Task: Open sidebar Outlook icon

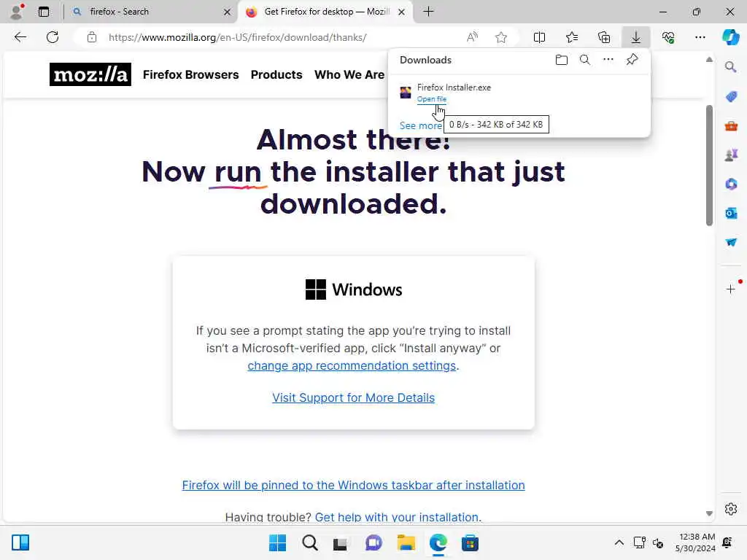Action: (x=731, y=213)
